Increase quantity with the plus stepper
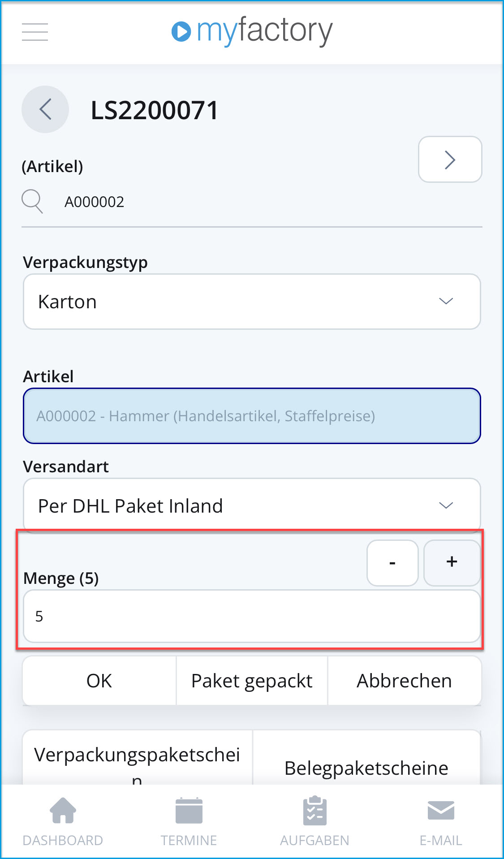This screenshot has height=859, width=504. pyautogui.click(x=452, y=562)
